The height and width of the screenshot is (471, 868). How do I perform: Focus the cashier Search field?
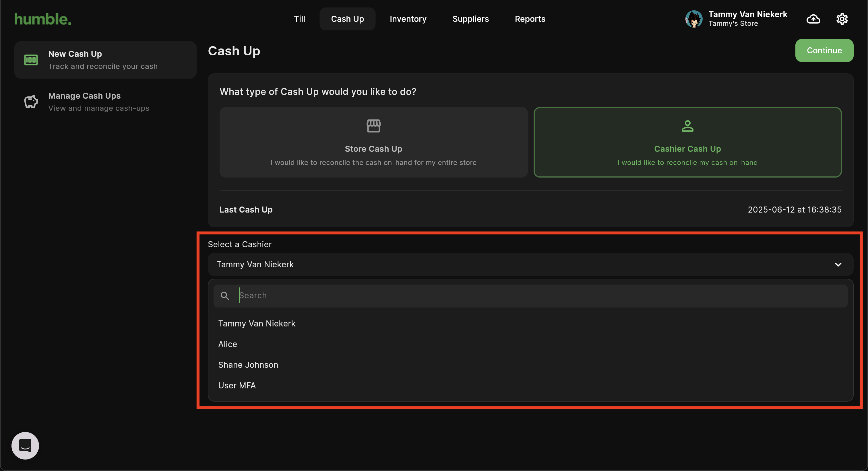pos(530,296)
